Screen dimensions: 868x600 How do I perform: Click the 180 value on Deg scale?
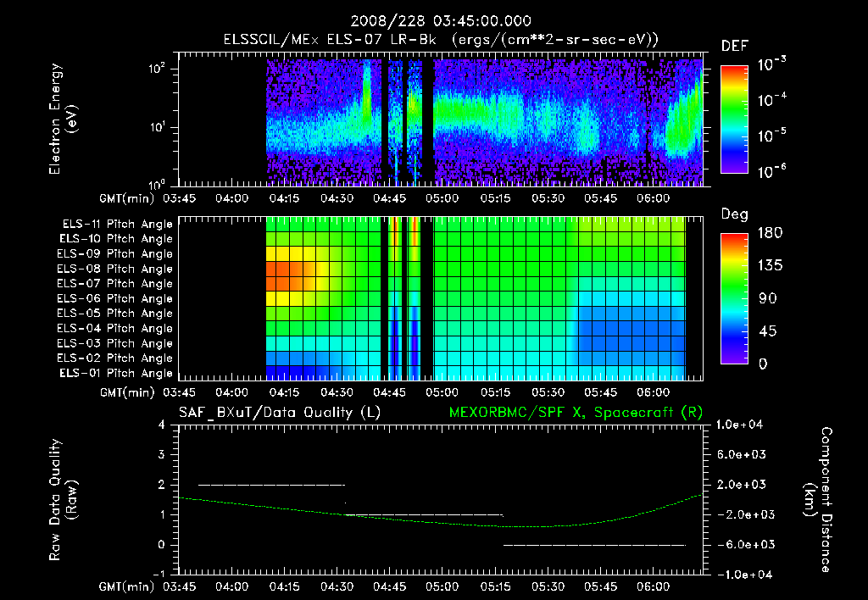[770, 233]
